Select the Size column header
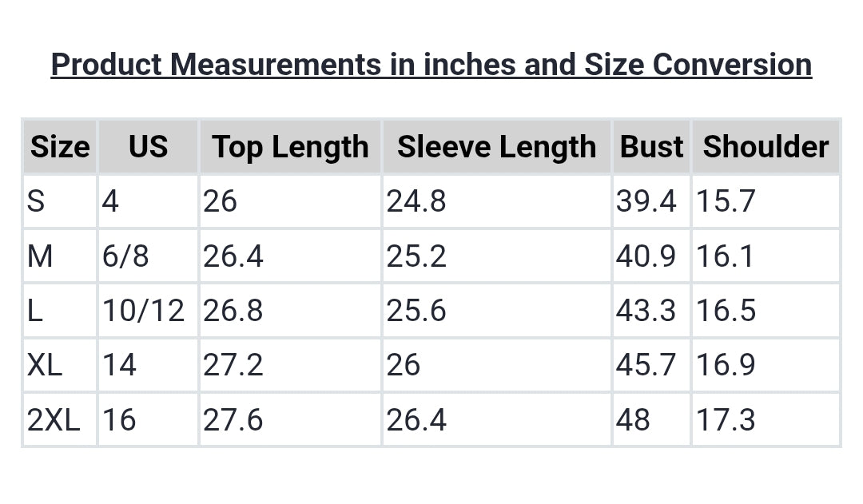Image resolution: width=863 pixels, height=504 pixels. pyautogui.click(x=60, y=147)
